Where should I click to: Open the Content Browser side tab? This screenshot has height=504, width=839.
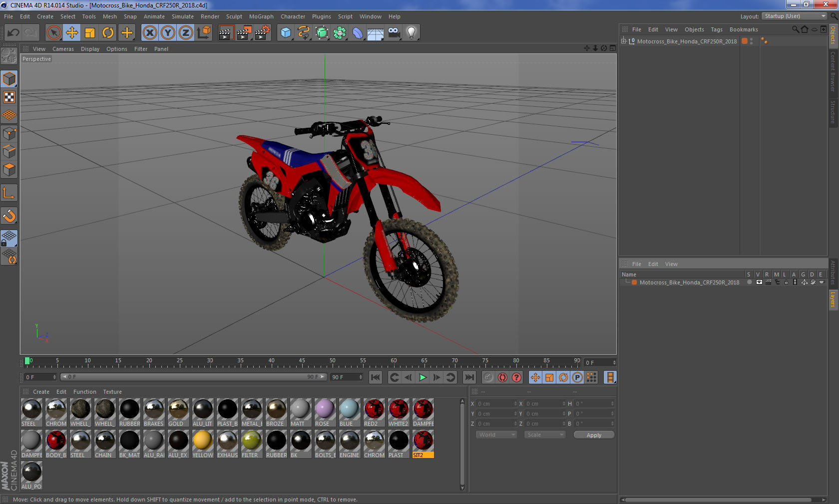tap(833, 71)
